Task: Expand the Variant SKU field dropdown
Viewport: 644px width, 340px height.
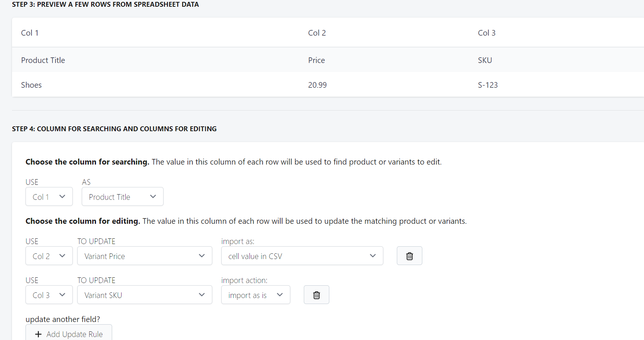Action: [x=144, y=295]
